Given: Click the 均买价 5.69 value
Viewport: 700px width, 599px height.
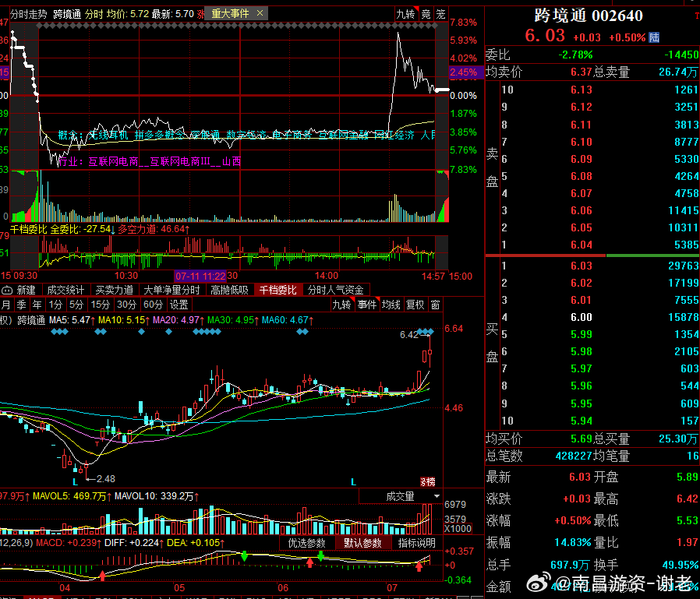Looking at the screenshot, I should (582, 439).
